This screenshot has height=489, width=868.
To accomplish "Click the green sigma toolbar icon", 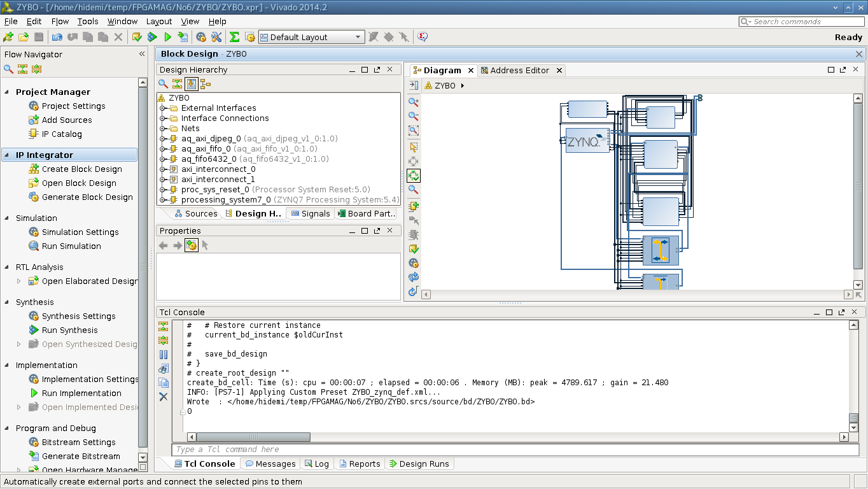I will point(234,37).
